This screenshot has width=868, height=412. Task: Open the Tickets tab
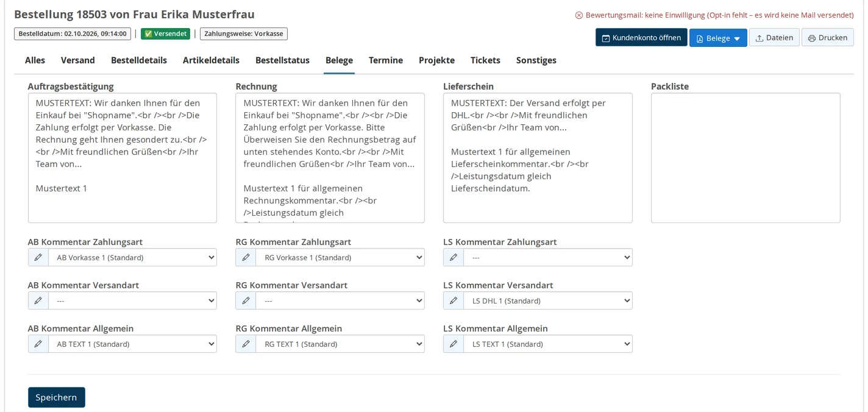[485, 60]
